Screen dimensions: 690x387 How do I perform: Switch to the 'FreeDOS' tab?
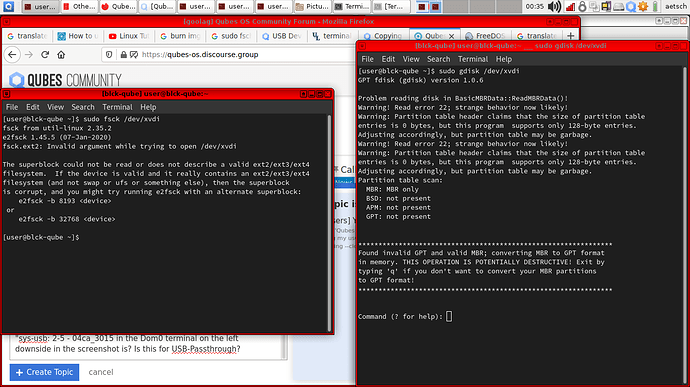tap(485, 36)
